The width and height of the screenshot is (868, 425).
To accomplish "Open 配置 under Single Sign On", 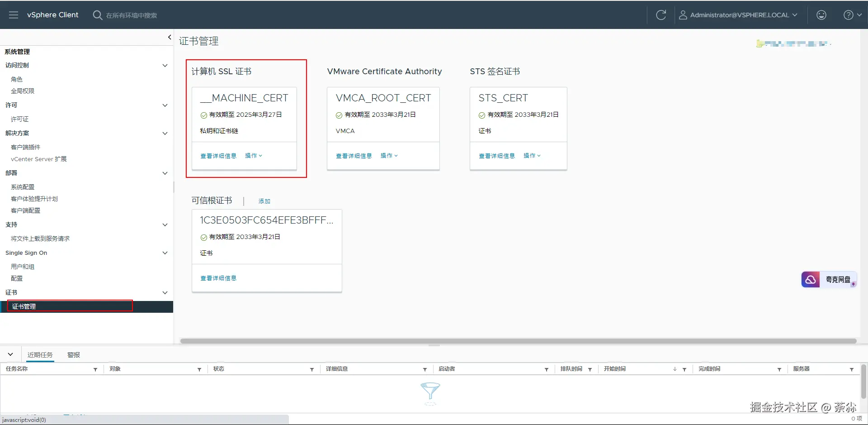I will click(17, 278).
